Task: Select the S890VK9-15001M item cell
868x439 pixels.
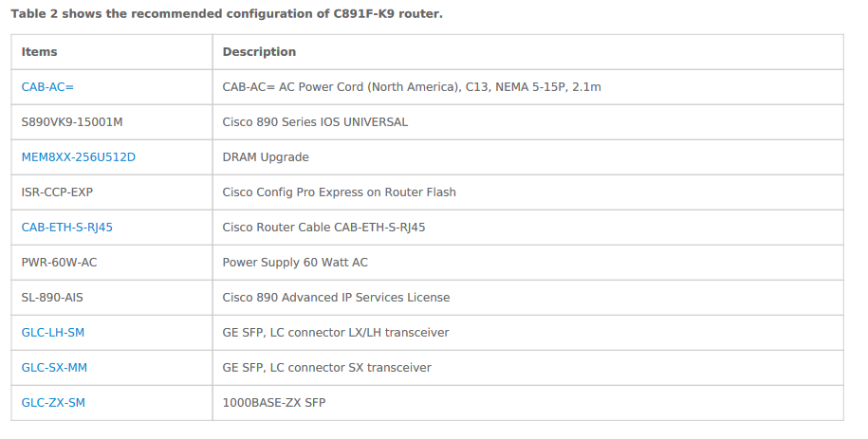Action: click(x=72, y=122)
